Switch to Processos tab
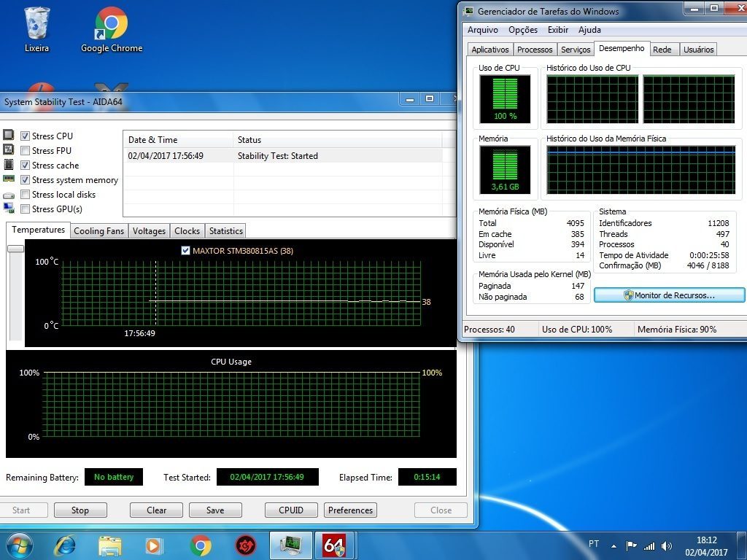Image resolution: width=747 pixels, height=560 pixels. (535, 50)
